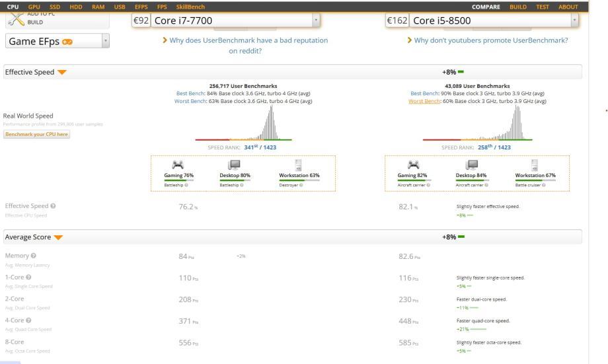
Task: Click the i7-7700 benchmark distribution chart
Action: pyautogui.click(x=243, y=123)
